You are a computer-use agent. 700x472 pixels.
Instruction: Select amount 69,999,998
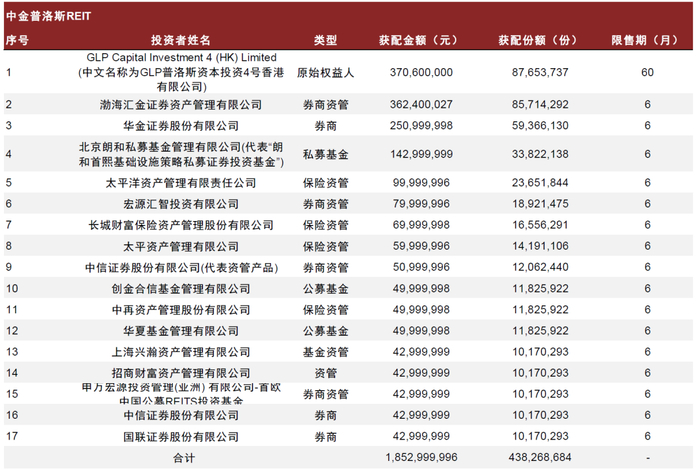coord(421,225)
